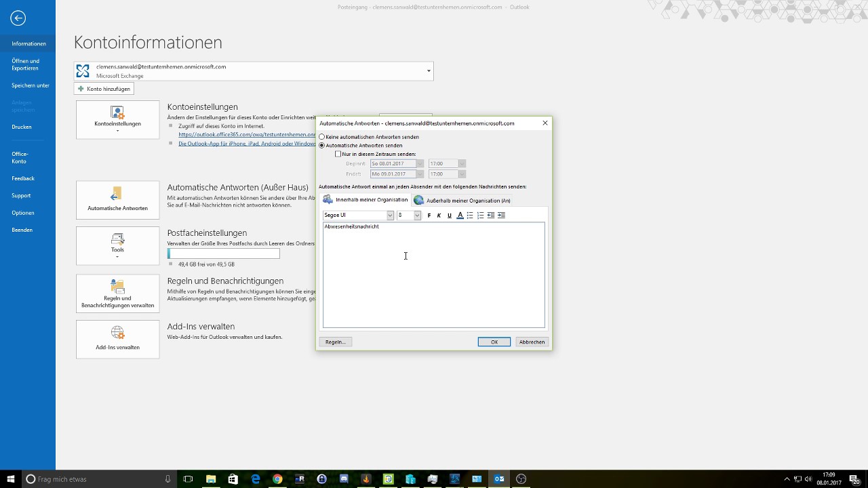The width and height of the screenshot is (868, 488).
Task: Open the Kontoeinstellungen tile button
Action: (118, 120)
